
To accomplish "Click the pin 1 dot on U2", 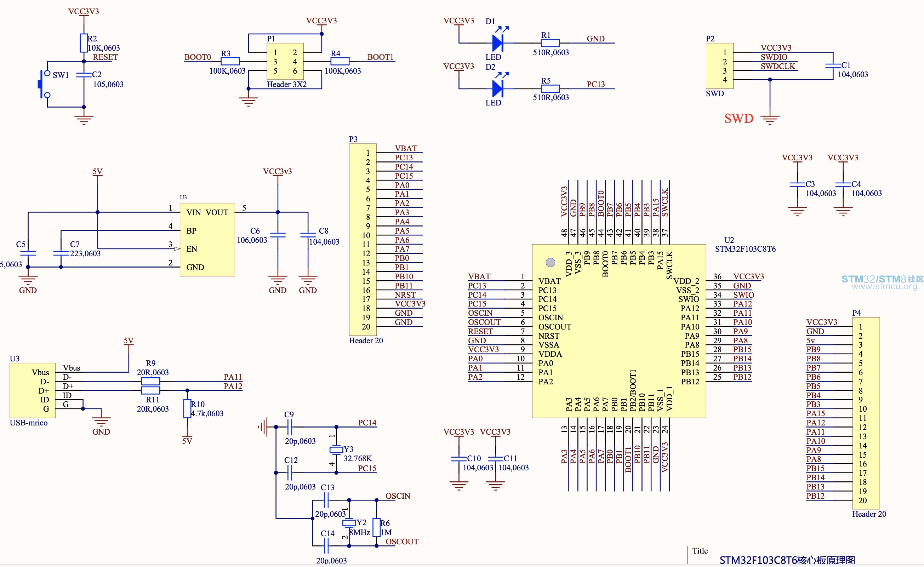I will (x=550, y=262).
